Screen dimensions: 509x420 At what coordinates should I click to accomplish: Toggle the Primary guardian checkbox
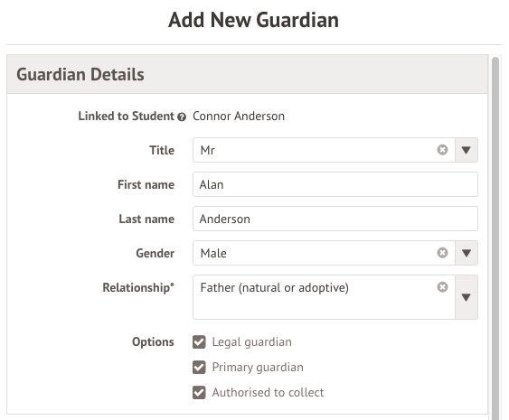coord(199,367)
